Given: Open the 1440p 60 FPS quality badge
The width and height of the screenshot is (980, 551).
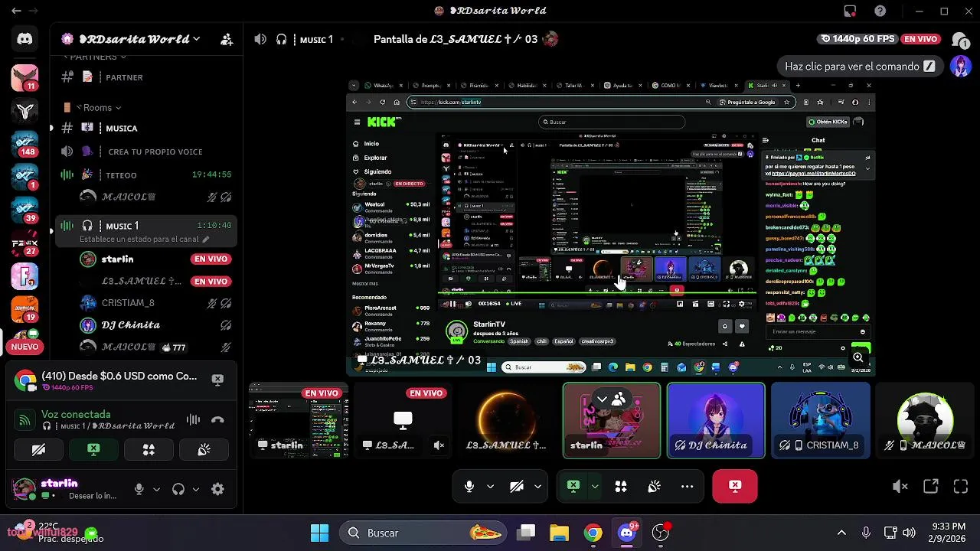Looking at the screenshot, I should pyautogui.click(x=857, y=39).
